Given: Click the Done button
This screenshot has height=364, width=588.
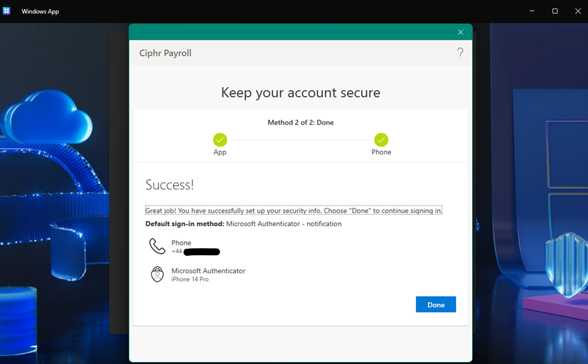Looking at the screenshot, I should 435,304.
